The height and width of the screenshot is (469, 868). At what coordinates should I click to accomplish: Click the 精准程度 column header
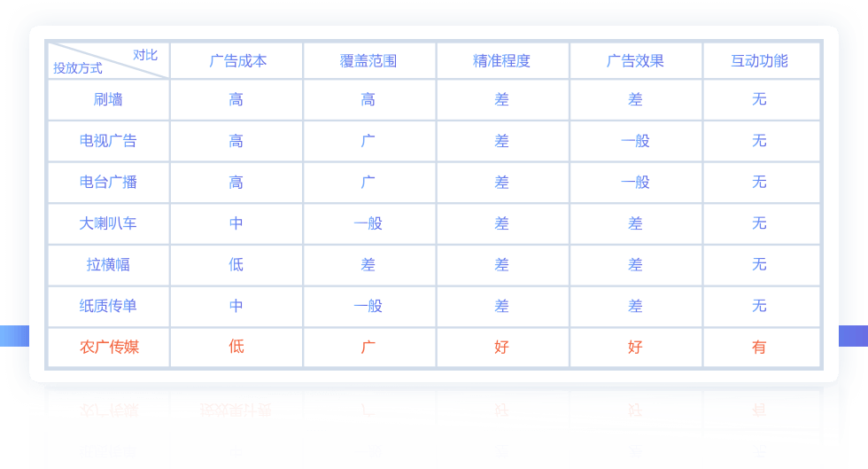click(501, 61)
